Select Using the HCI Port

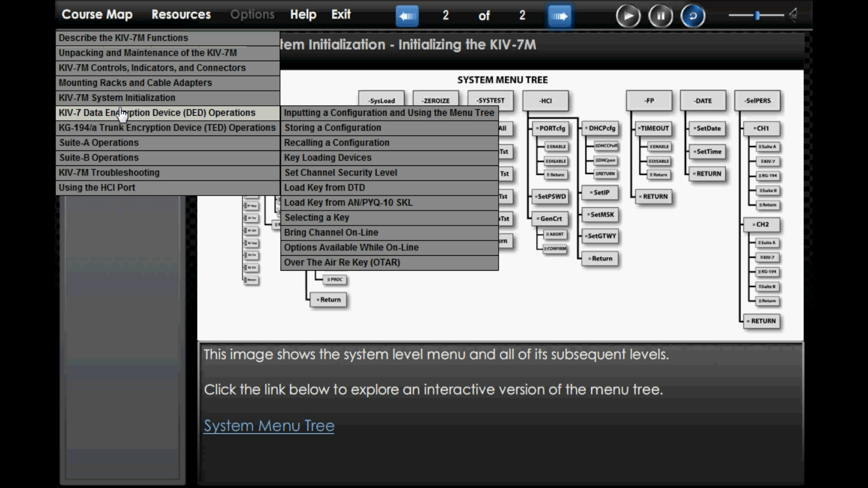[168, 187]
